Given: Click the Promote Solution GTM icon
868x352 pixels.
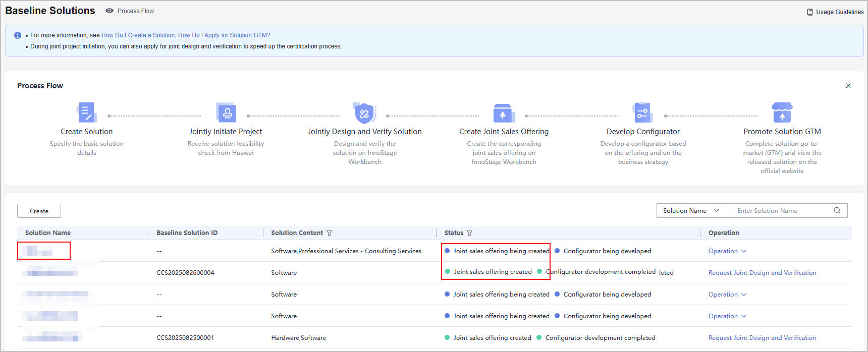Looking at the screenshot, I should click(x=782, y=112).
